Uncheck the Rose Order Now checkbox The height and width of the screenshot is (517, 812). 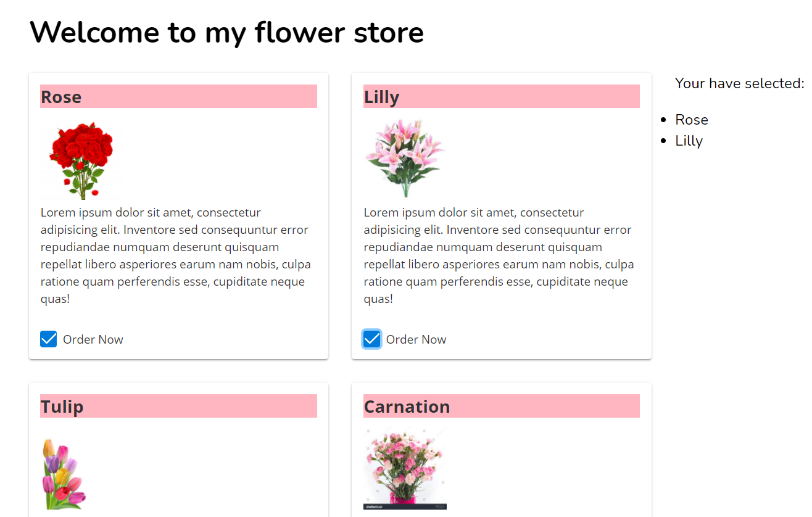[x=49, y=339]
